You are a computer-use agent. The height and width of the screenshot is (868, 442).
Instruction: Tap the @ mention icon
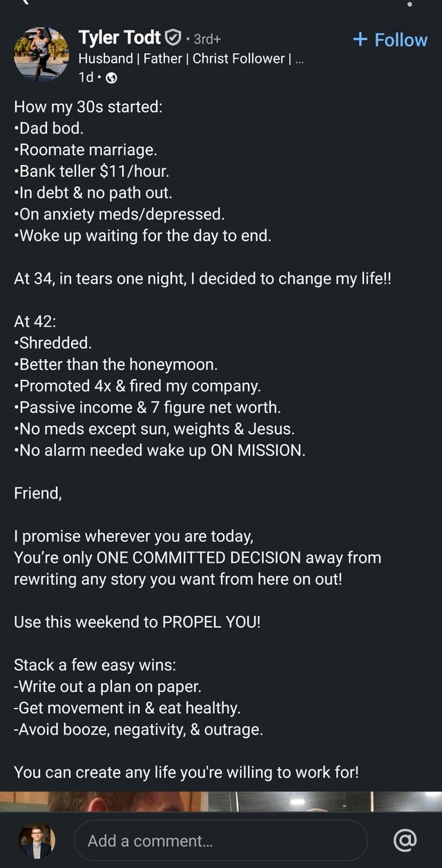pyautogui.click(x=405, y=840)
